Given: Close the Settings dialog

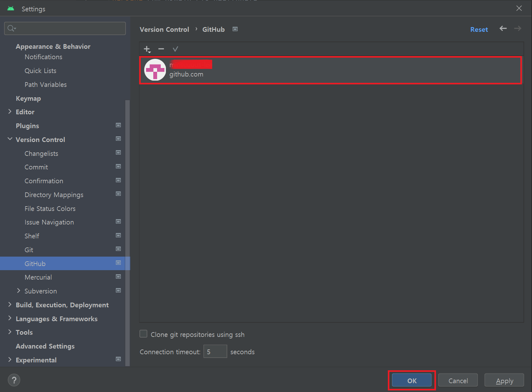Looking at the screenshot, I should click(519, 9).
